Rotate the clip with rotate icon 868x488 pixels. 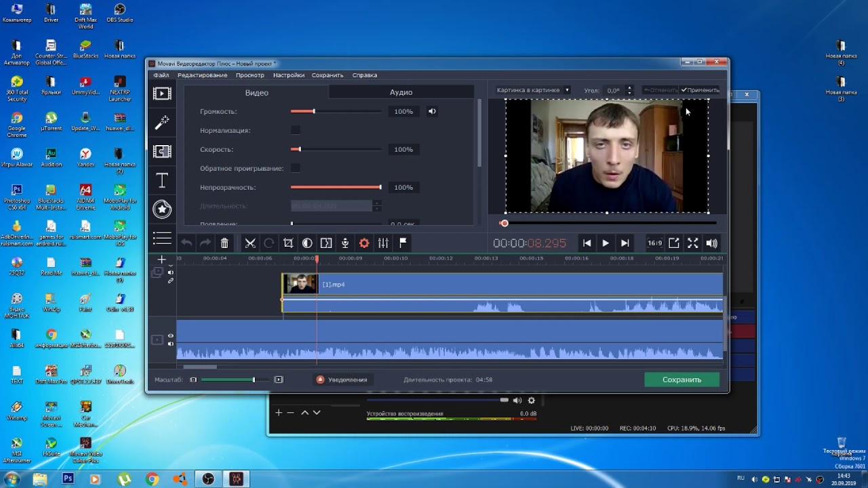click(269, 243)
